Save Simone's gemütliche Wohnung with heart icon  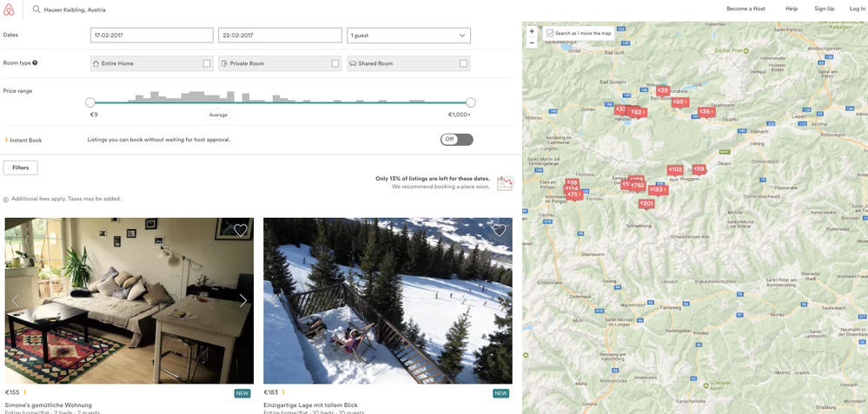(241, 230)
